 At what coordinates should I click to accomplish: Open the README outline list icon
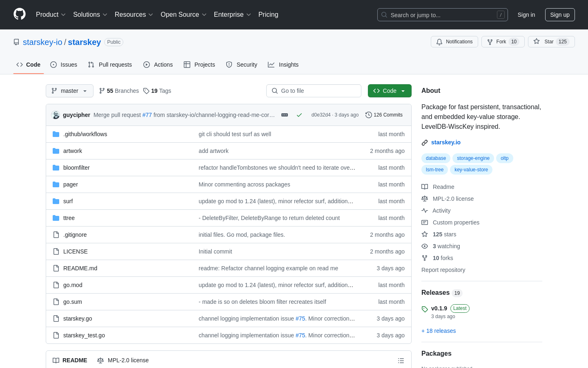(x=401, y=361)
